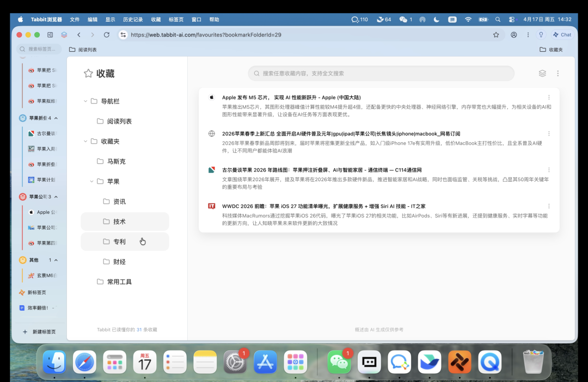This screenshot has height=382, width=588.
Task: Go back with the left arrow
Action: (x=79, y=35)
